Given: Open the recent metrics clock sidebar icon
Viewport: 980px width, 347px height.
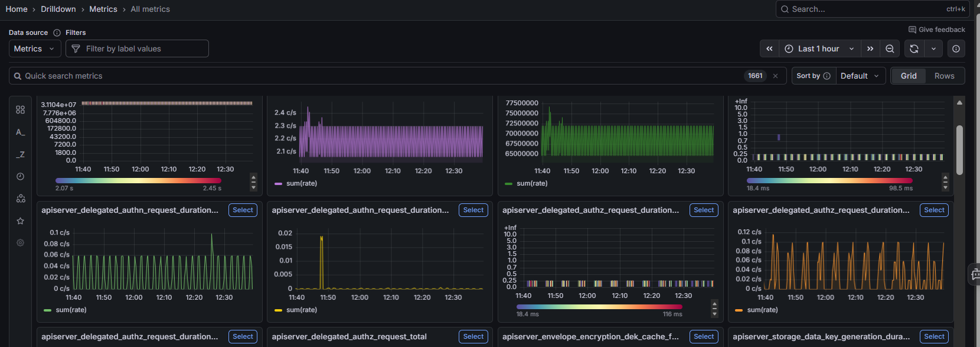Looking at the screenshot, I should pos(21,177).
